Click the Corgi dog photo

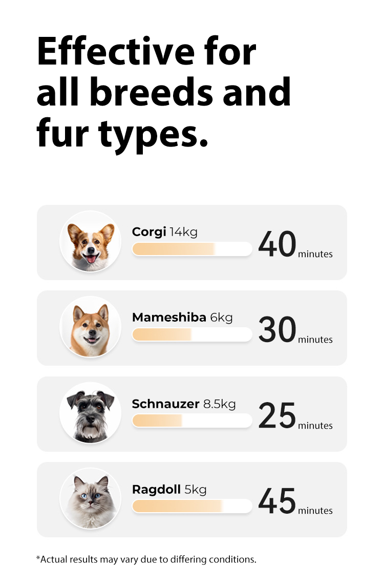(x=91, y=242)
